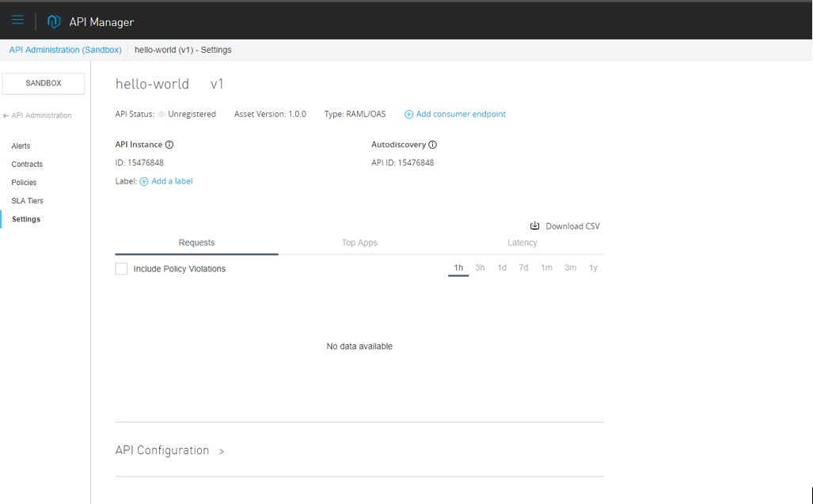This screenshot has width=813, height=504.
Task: Open SLA Tiers in the sidebar
Action: [28, 201]
